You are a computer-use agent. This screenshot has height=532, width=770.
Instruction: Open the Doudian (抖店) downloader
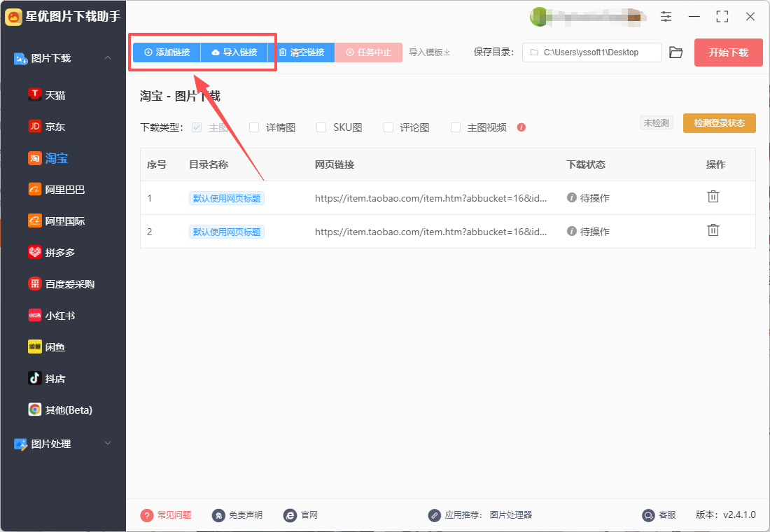click(47, 378)
